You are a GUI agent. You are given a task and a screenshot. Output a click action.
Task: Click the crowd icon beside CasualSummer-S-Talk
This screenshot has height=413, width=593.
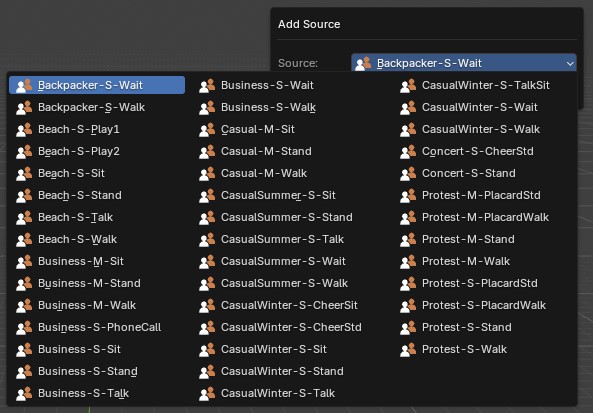(x=207, y=239)
